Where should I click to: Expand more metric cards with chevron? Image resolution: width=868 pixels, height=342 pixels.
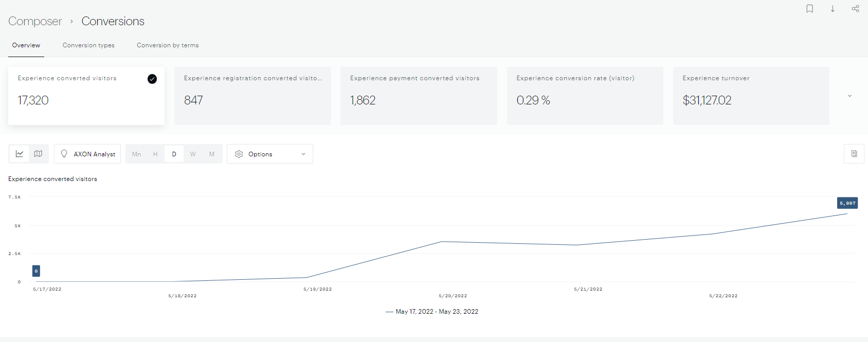click(849, 96)
